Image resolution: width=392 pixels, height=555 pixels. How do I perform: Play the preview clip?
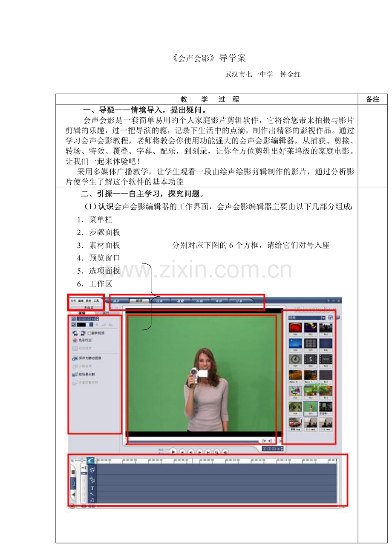point(173,451)
